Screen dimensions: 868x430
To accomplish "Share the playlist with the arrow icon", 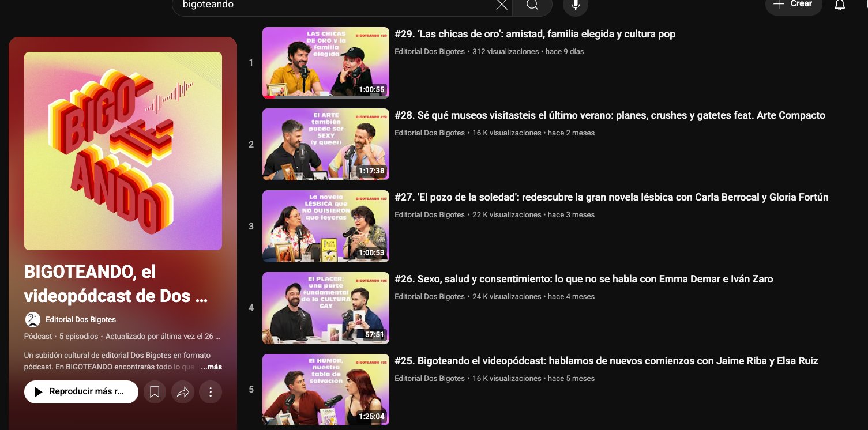I will 183,392.
